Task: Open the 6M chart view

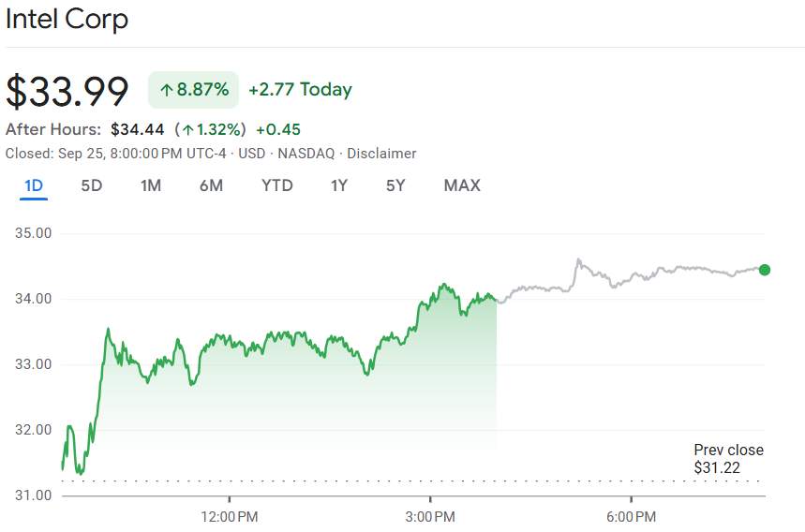Action: (211, 185)
